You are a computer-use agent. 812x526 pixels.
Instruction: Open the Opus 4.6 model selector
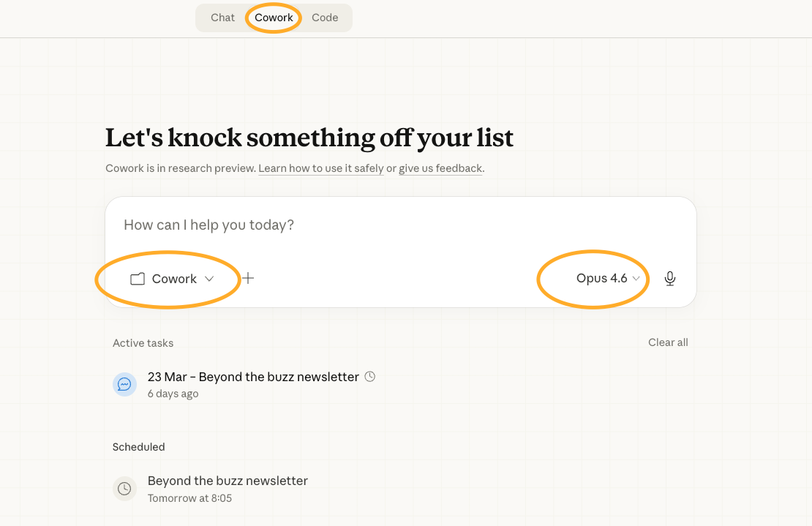(601, 278)
